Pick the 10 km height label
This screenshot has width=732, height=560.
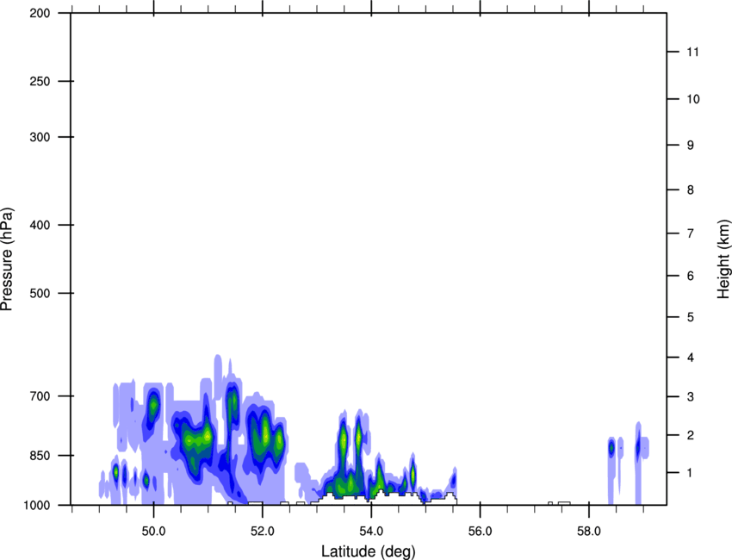tap(693, 99)
